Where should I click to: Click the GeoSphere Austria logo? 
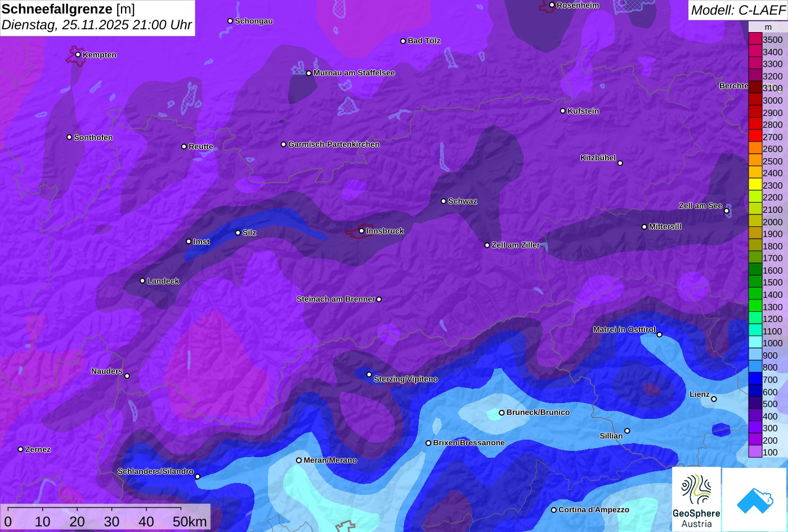(696, 499)
